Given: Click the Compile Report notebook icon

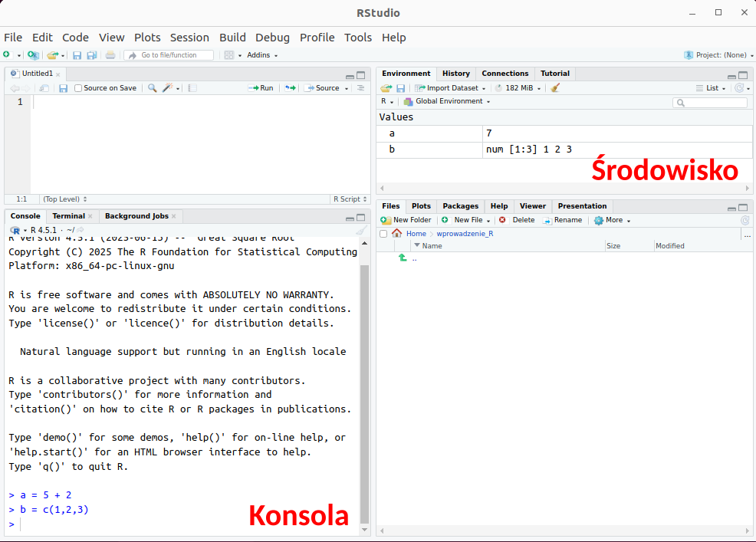Looking at the screenshot, I should tap(192, 88).
